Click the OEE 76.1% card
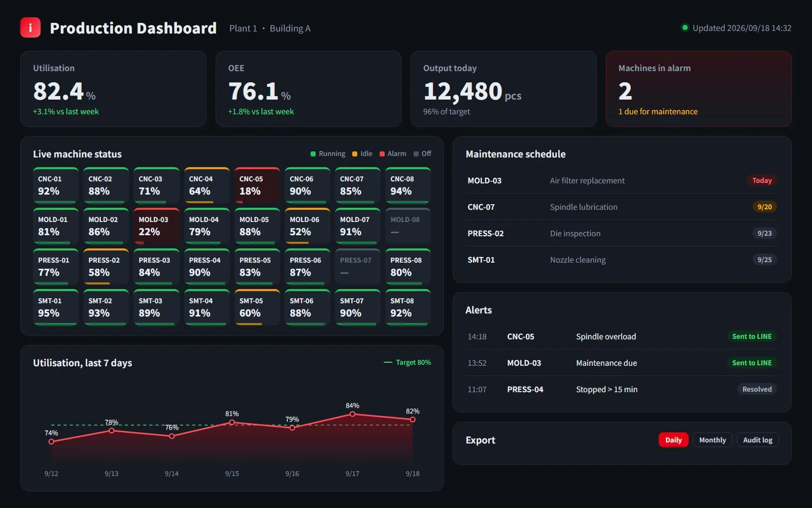Screen dimensions: 812x508 309,89
